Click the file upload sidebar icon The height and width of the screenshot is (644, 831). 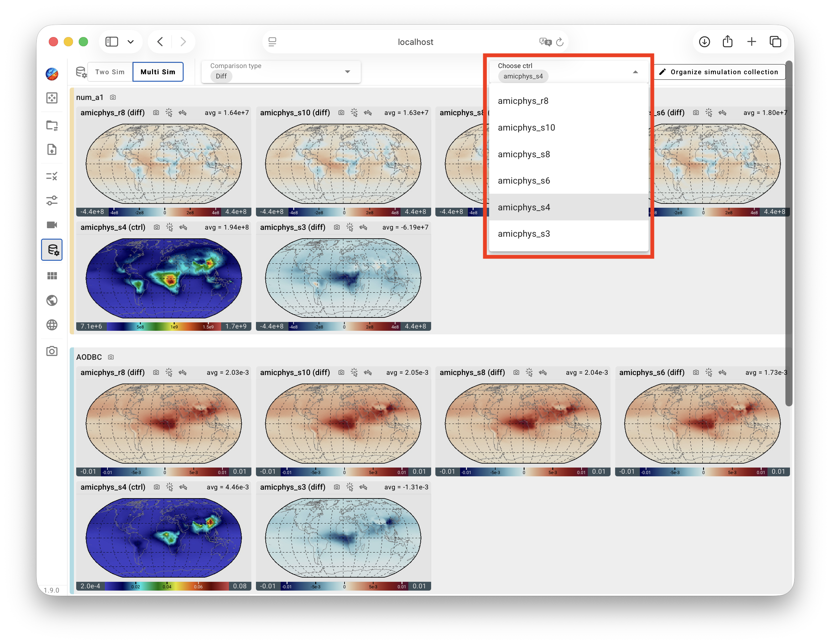point(52,149)
